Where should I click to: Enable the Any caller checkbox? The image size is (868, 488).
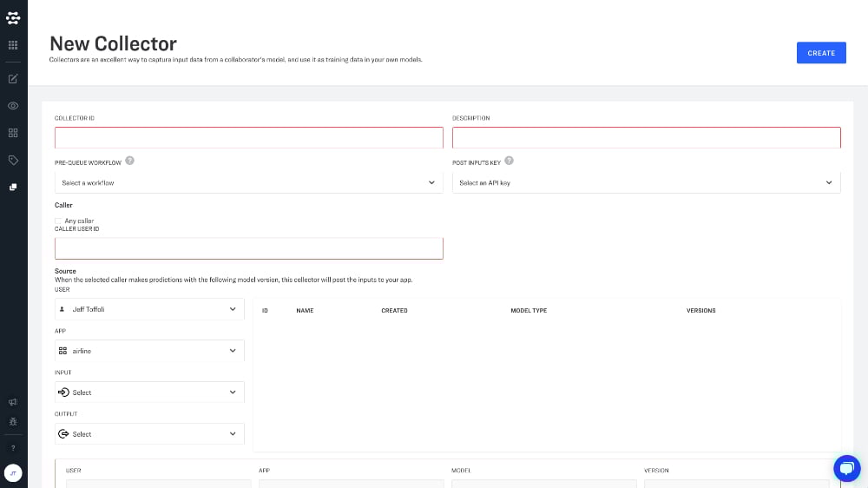(x=59, y=221)
